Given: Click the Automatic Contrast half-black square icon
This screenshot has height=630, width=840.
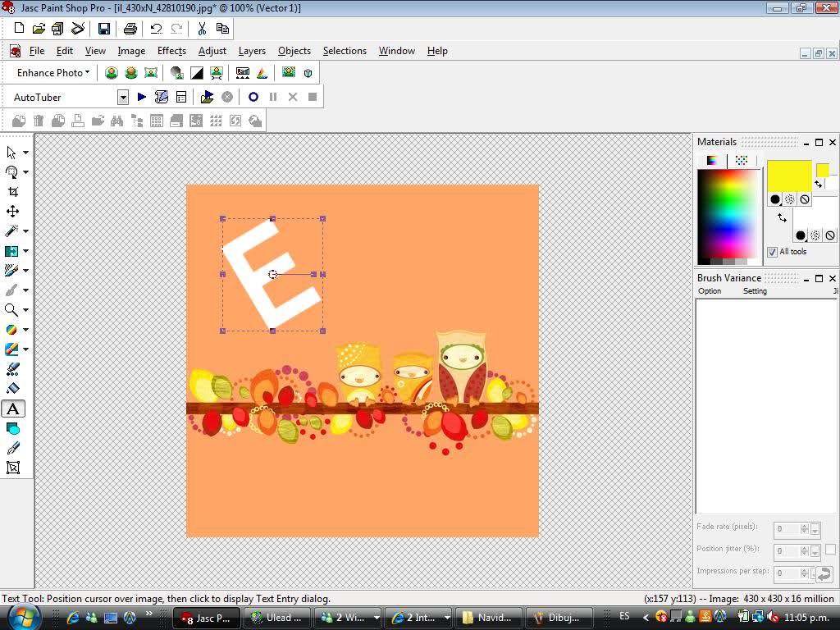Looking at the screenshot, I should 197,73.
